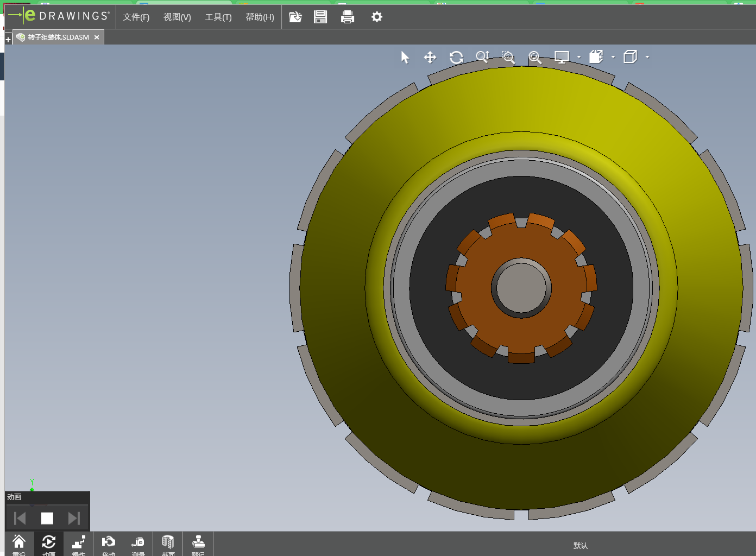
Task: Click the print icon in top toolbar
Action: (x=348, y=17)
